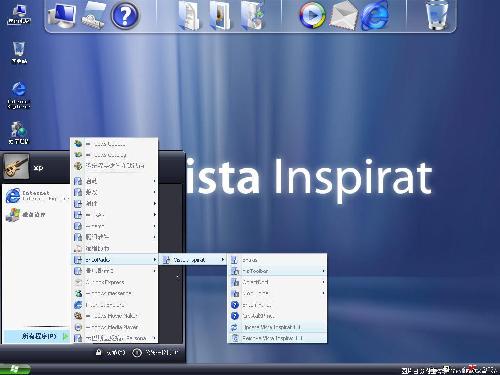Expand arrow beside the Toolbar submenu entry
The image size is (500, 375).
coord(323,271)
